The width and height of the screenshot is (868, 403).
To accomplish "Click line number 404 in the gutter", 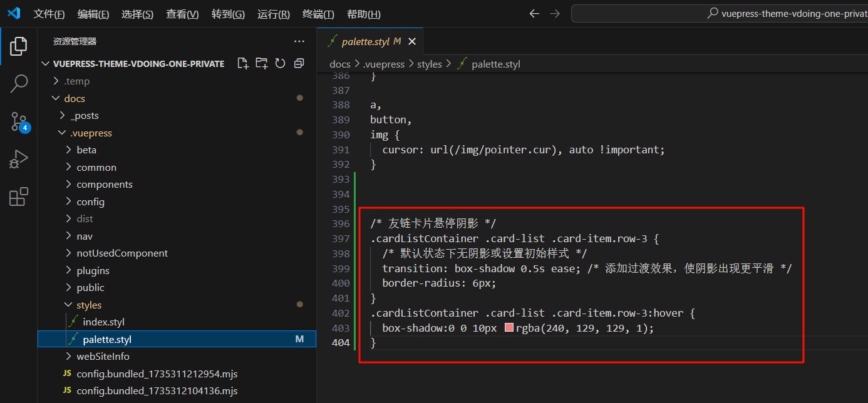I will click(341, 343).
